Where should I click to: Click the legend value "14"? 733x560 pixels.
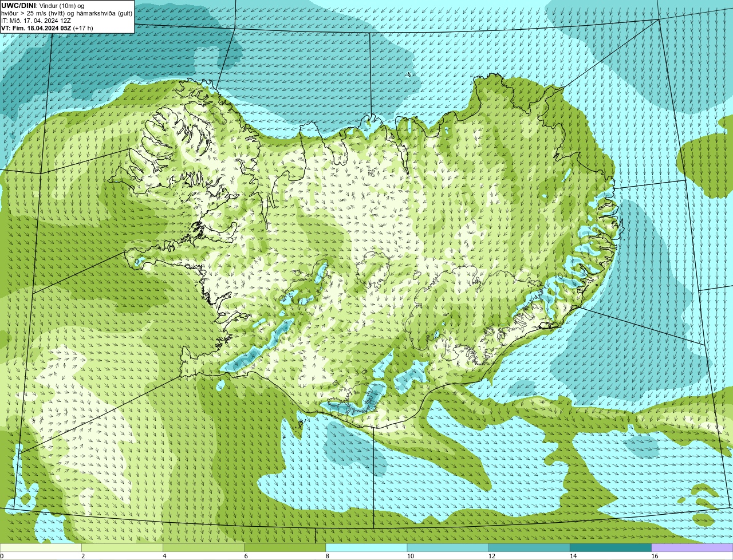coord(573,556)
